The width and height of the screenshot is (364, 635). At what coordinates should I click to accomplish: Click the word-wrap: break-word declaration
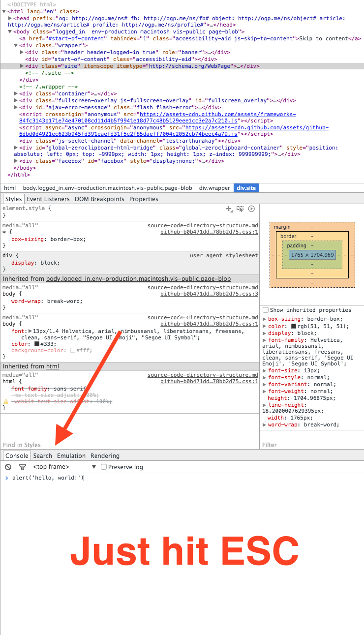click(47, 301)
